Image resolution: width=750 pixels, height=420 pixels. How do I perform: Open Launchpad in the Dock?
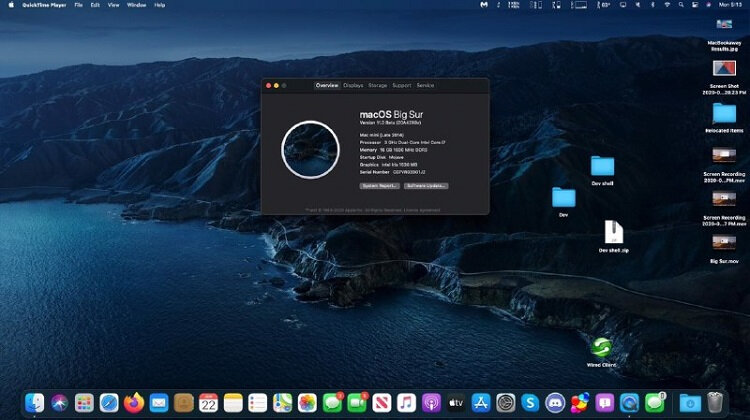point(84,403)
